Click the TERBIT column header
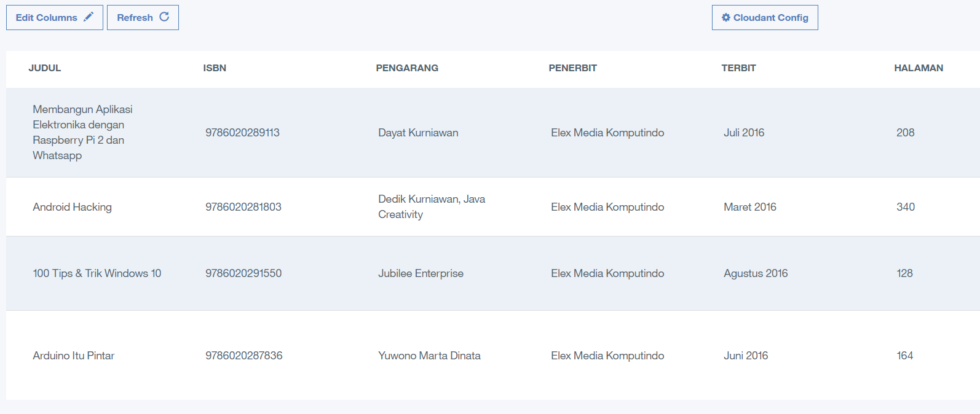980x414 pixels. (738, 68)
